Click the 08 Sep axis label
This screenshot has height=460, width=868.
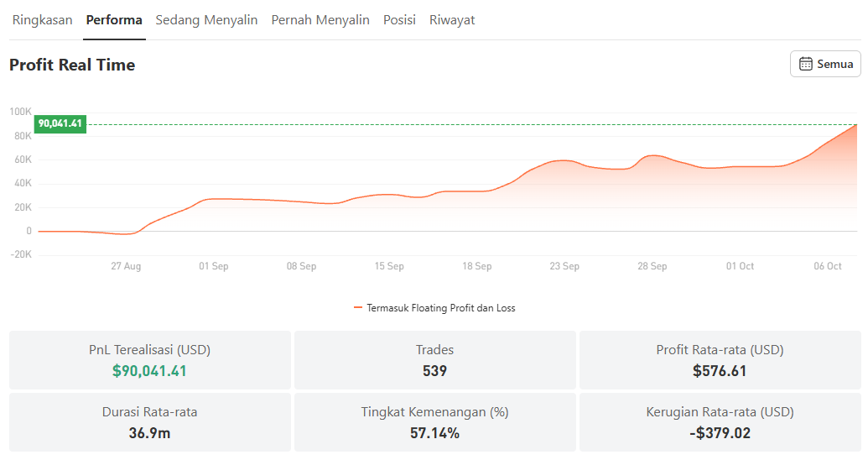pos(301,266)
